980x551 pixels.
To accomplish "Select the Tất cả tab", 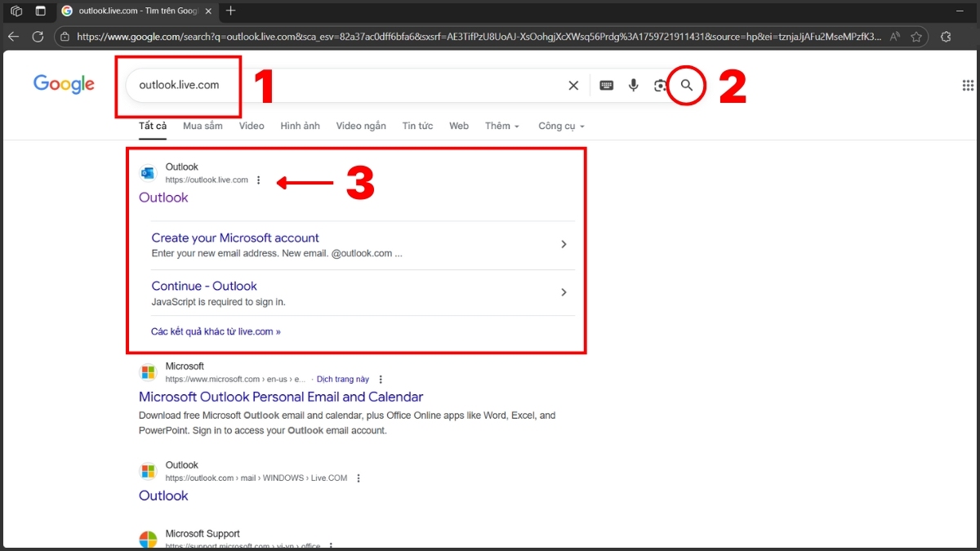I will pyautogui.click(x=153, y=126).
